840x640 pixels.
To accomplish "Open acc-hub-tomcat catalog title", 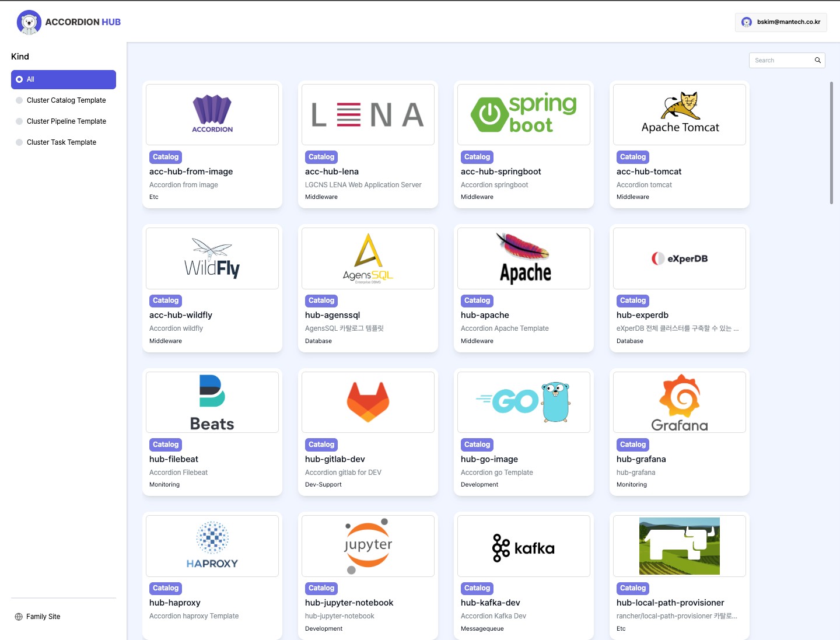I will click(x=649, y=172).
